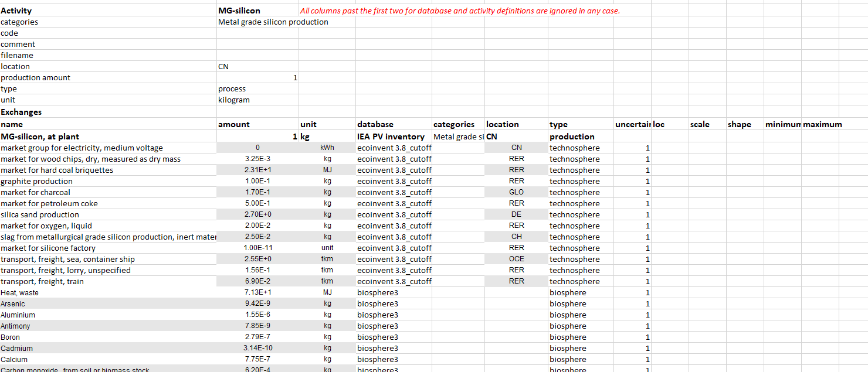This screenshot has height=372, width=868.
Task: Select OCE location for container ship transport
Action: click(x=516, y=259)
